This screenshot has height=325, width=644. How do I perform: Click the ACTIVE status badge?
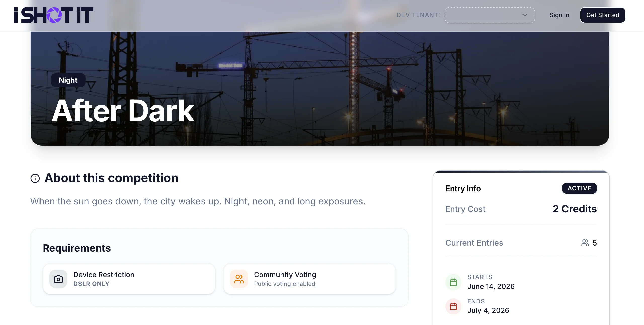pyautogui.click(x=579, y=188)
